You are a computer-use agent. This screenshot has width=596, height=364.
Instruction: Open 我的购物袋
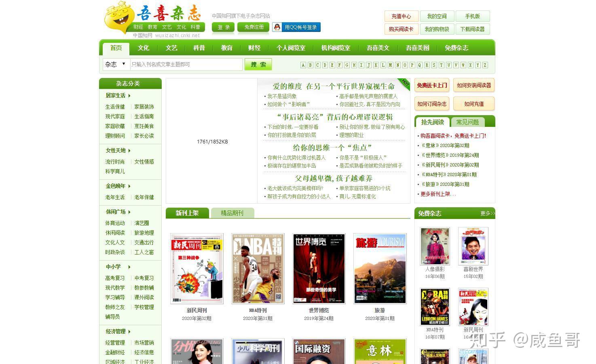[x=437, y=29]
